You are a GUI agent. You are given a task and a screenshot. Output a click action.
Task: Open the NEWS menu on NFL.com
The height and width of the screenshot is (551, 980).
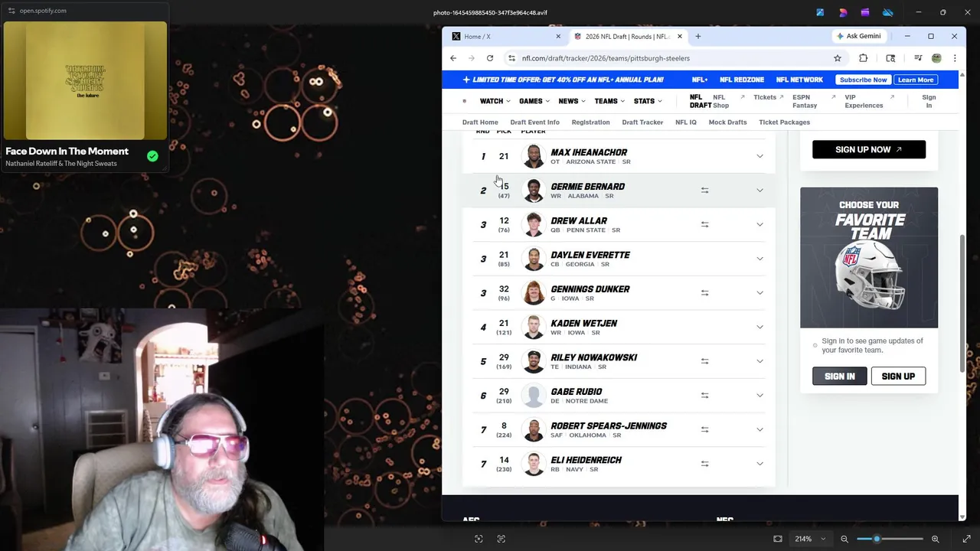click(571, 101)
